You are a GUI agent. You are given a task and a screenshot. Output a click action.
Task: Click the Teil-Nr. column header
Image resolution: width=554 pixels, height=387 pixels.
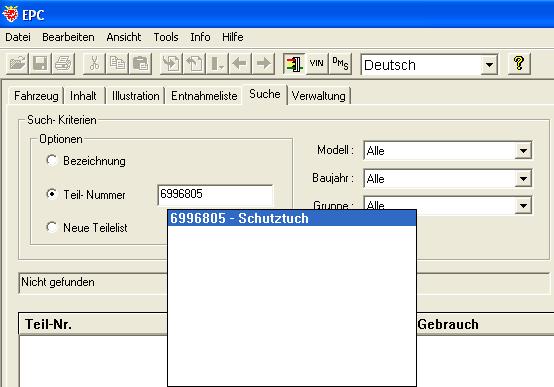pos(93,324)
